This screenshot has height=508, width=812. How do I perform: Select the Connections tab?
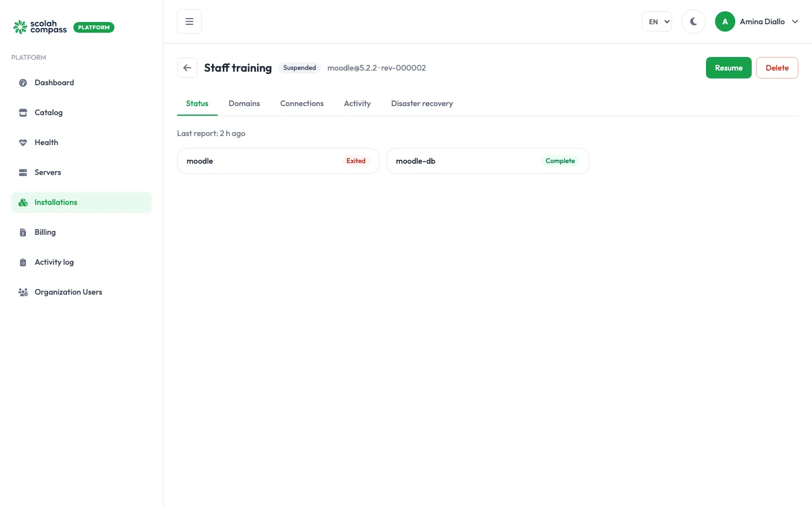[x=302, y=104]
